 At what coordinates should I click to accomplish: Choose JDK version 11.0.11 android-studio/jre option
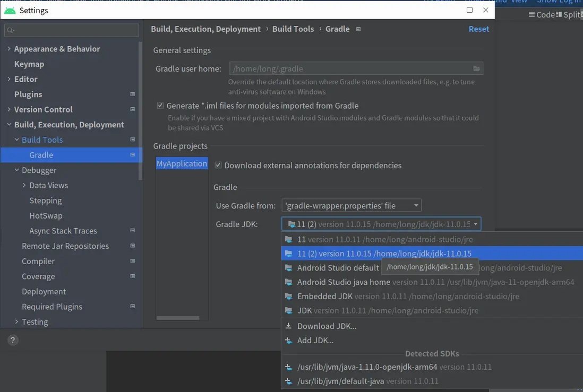tap(432, 310)
